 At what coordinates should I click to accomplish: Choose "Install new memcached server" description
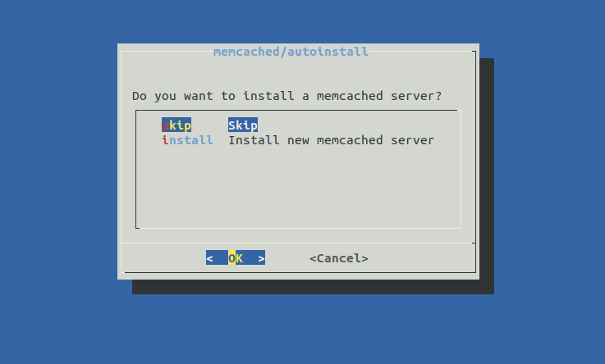point(331,140)
